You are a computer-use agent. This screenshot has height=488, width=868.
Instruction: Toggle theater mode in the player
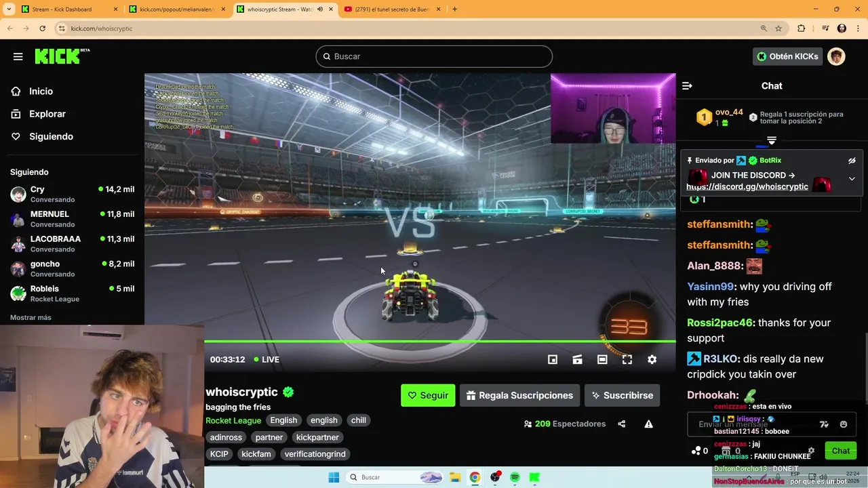pyautogui.click(x=602, y=360)
